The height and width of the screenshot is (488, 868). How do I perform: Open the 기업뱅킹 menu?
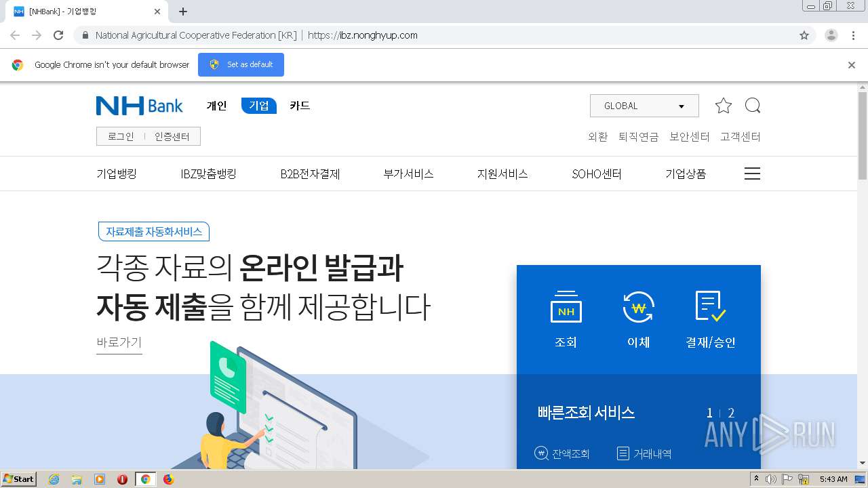(117, 174)
